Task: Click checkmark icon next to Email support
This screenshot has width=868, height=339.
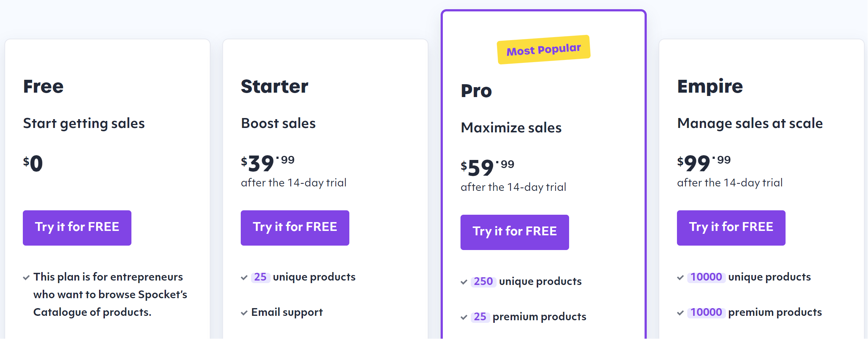Action: pos(244,313)
